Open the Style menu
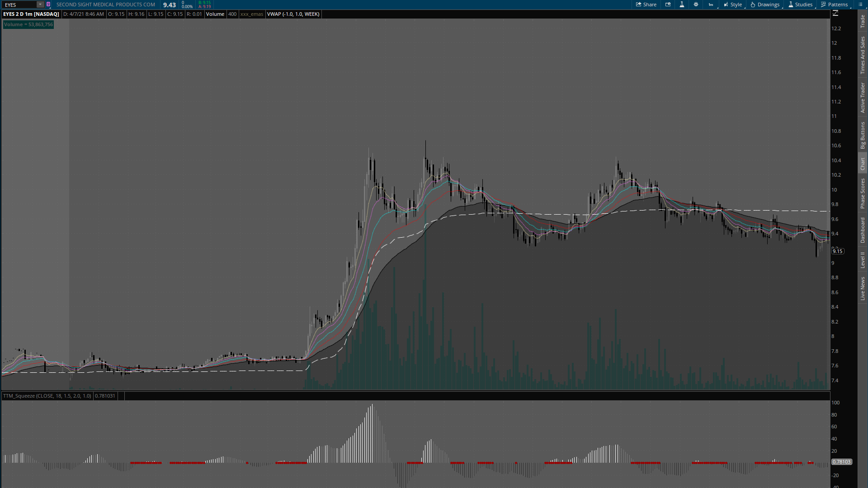Image resolution: width=868 pixels, height=488 pixels. 732,5
